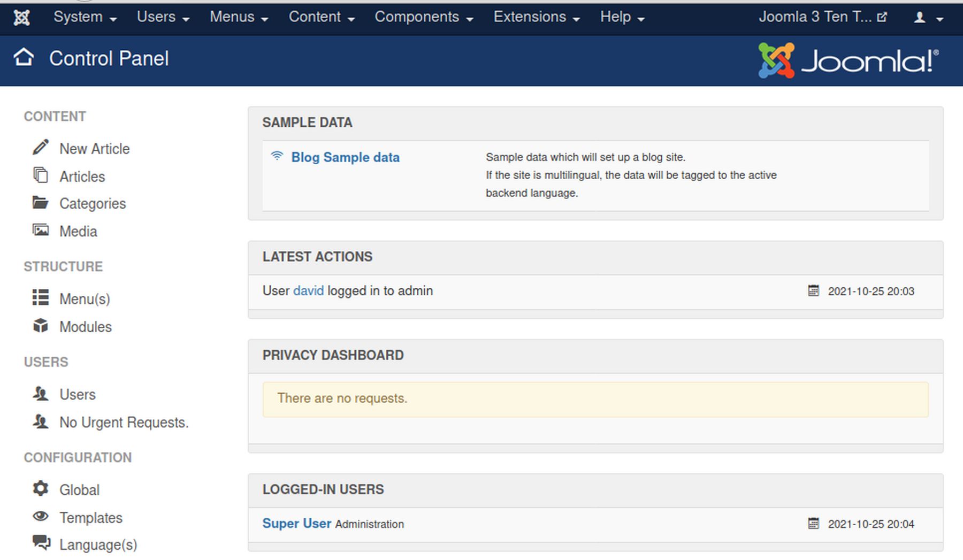
Task: Click the external link icon after site name
Action: (x=882, y=17)
